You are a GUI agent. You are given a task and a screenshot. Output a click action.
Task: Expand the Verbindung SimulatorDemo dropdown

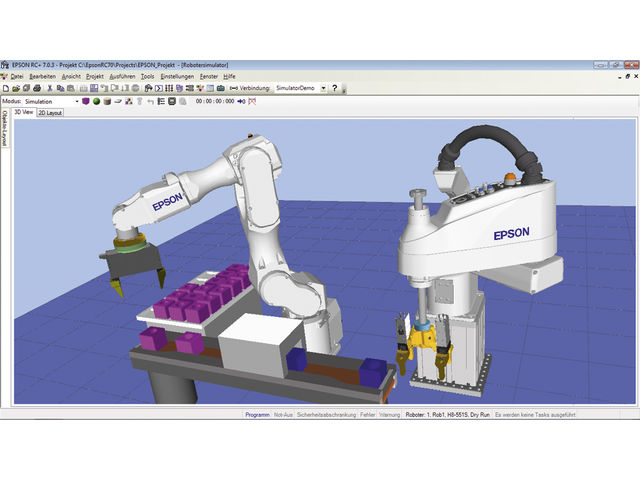point(322,88)
